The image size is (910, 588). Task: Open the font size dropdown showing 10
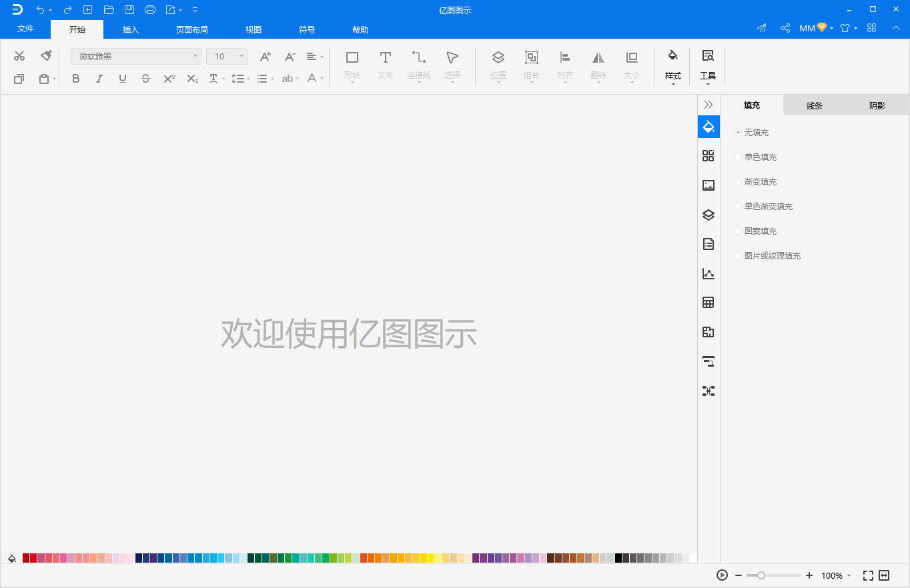(x=227, y=57)
